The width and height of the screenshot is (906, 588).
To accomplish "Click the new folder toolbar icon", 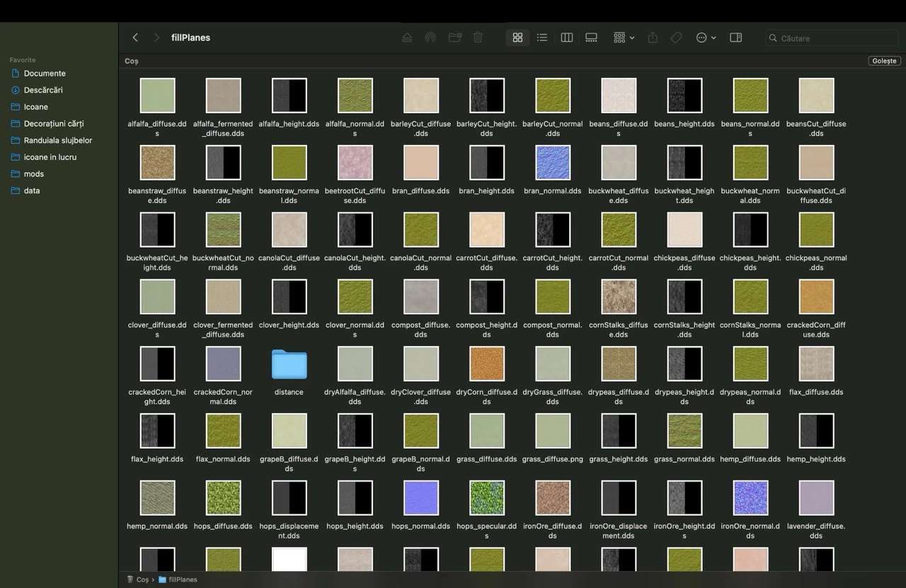I will coord(455,38).
